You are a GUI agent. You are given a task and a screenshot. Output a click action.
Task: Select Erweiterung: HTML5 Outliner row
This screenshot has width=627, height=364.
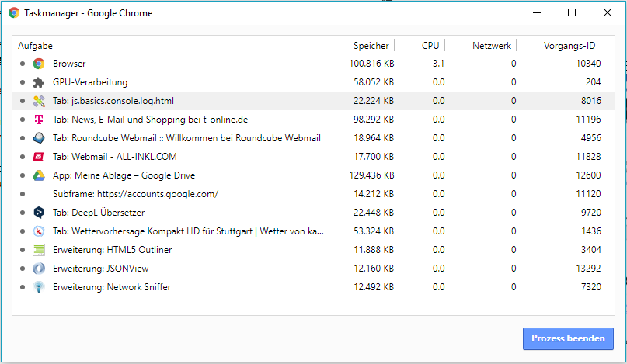pyautogui.click(x=313, y=250)
